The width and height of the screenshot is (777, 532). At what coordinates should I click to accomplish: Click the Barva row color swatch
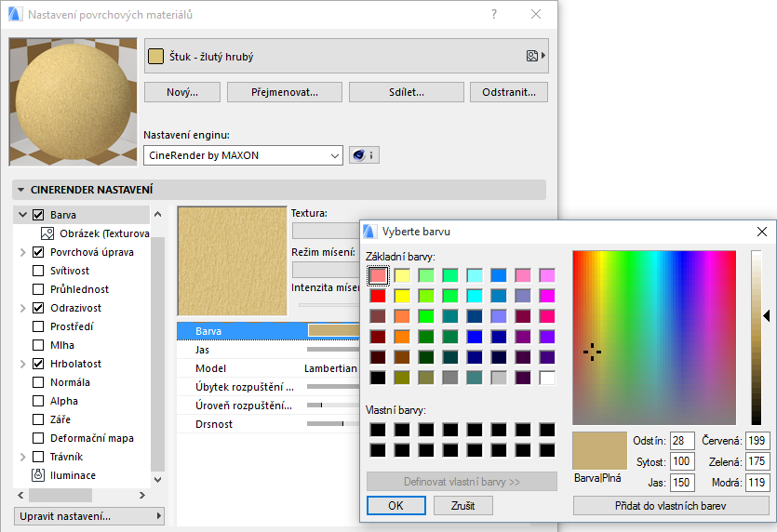334,330
